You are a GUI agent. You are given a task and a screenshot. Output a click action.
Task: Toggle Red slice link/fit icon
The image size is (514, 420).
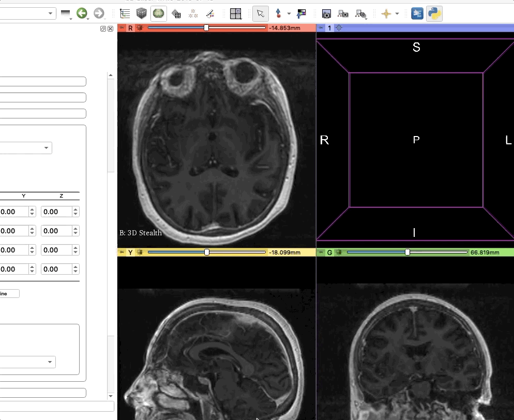click(140, 28)
